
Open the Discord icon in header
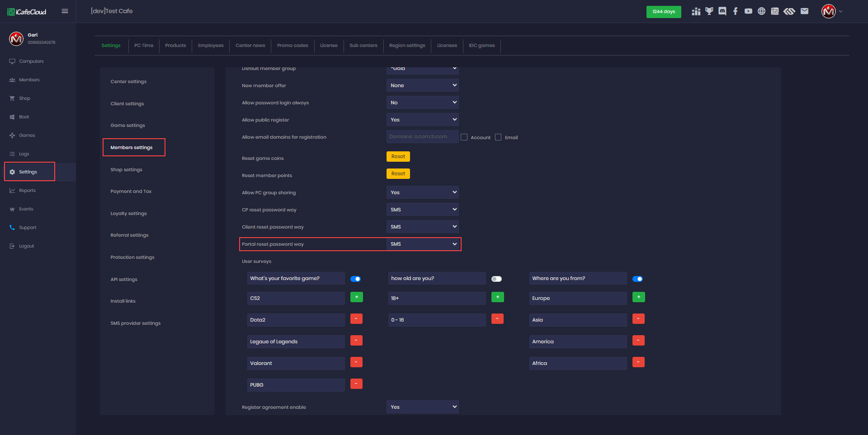click(722, 11)
